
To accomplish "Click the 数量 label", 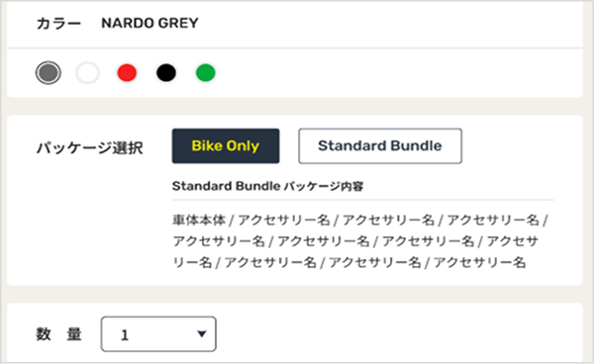I will [x=59, y=334].
